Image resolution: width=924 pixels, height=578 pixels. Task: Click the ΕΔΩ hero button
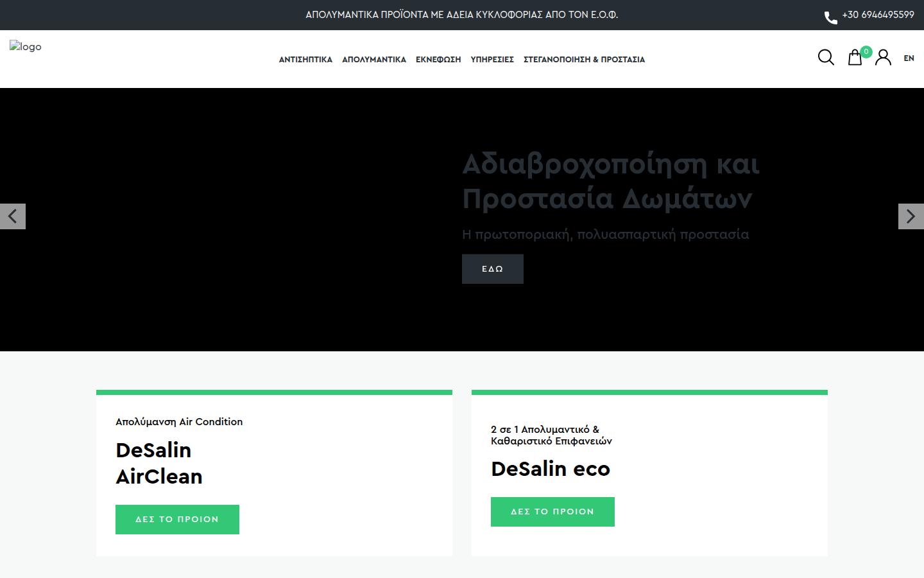[x=493, y=269]
